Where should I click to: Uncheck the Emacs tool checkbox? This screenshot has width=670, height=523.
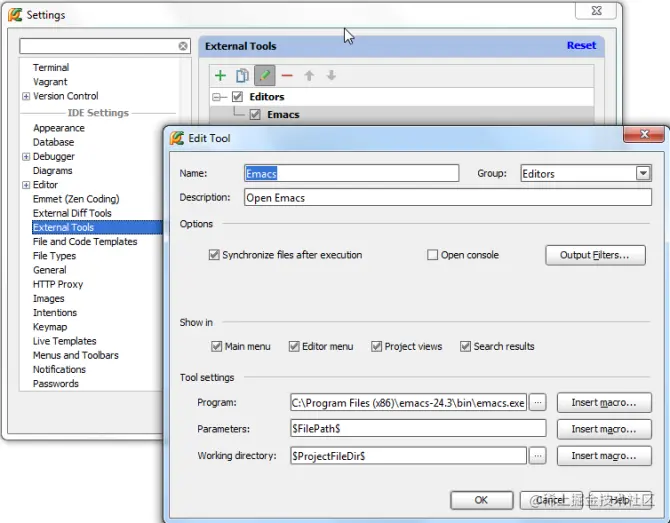click(x=255, y=115)
